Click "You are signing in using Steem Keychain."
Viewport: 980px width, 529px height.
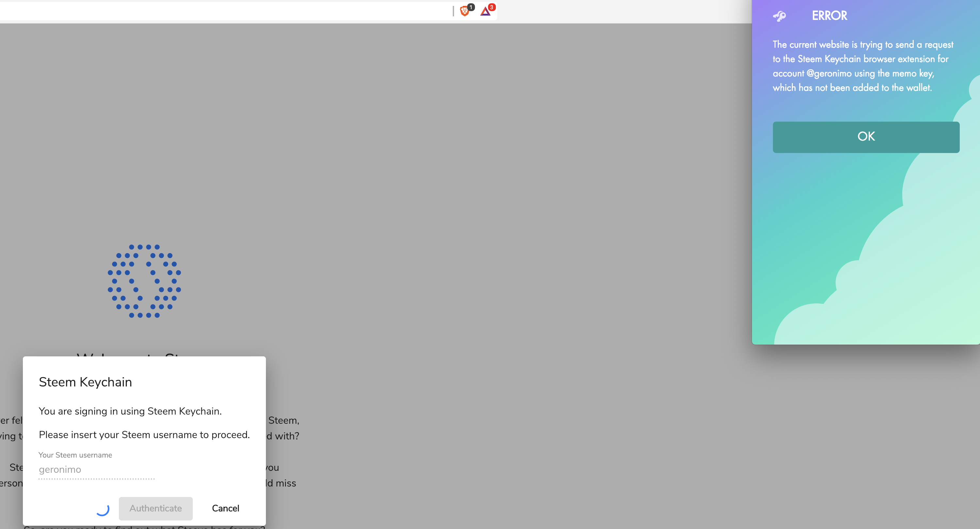[130, 411]
